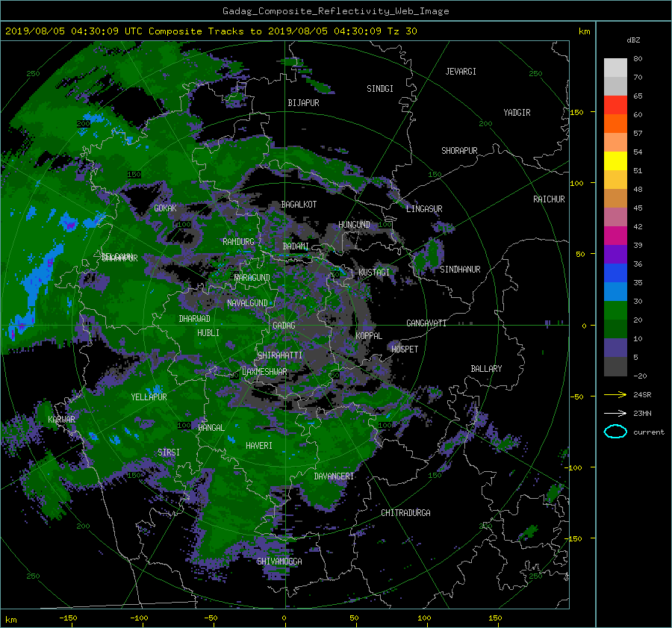Select the SIRSI label
This screenshot has width=672, height=628.
click(169, 453)
